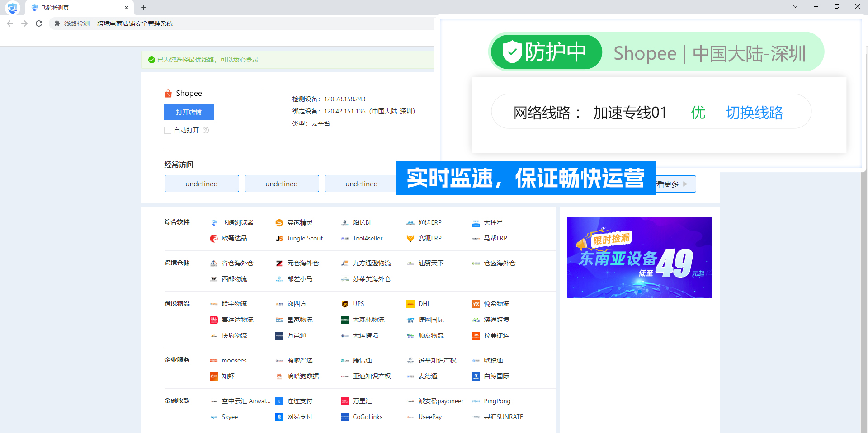Click the 东南亚设备 promotional banner

(x=640, y=258)
